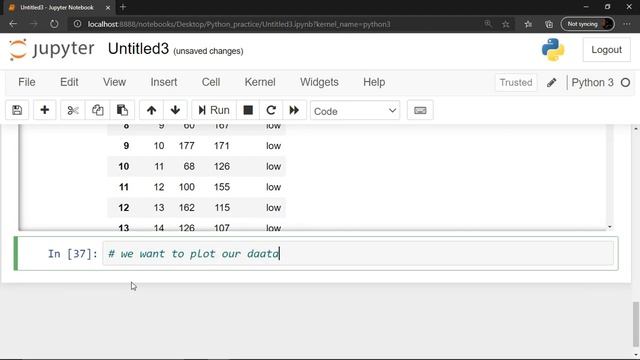Select value 162 in row 12
640x360 pixels.
pos(187,208)
